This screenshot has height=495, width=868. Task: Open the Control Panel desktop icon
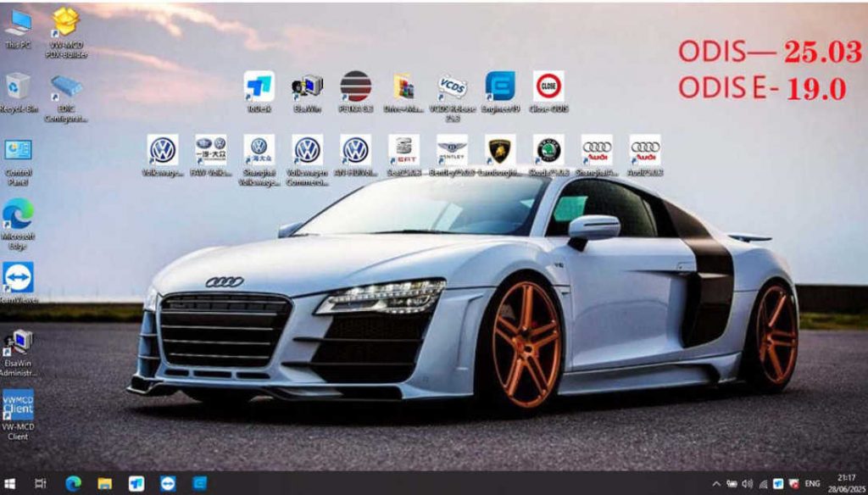click(18, 153)
